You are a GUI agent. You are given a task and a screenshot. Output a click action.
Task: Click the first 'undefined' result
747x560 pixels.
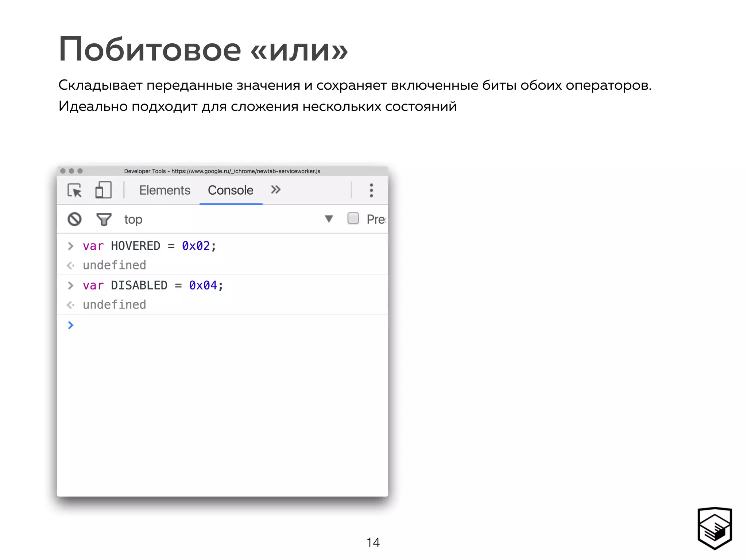[114, 265]
